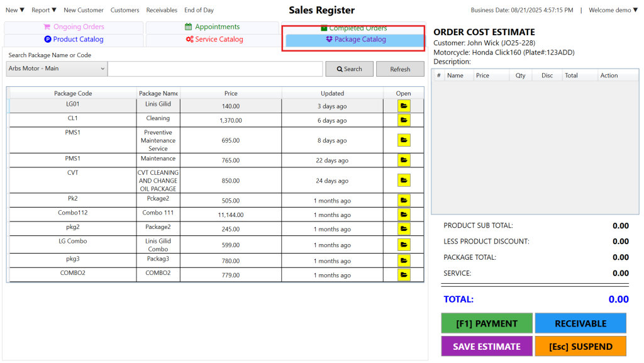Click the Ongoing Orders cart icon
644x363 pixels.
tap(47, 26)
